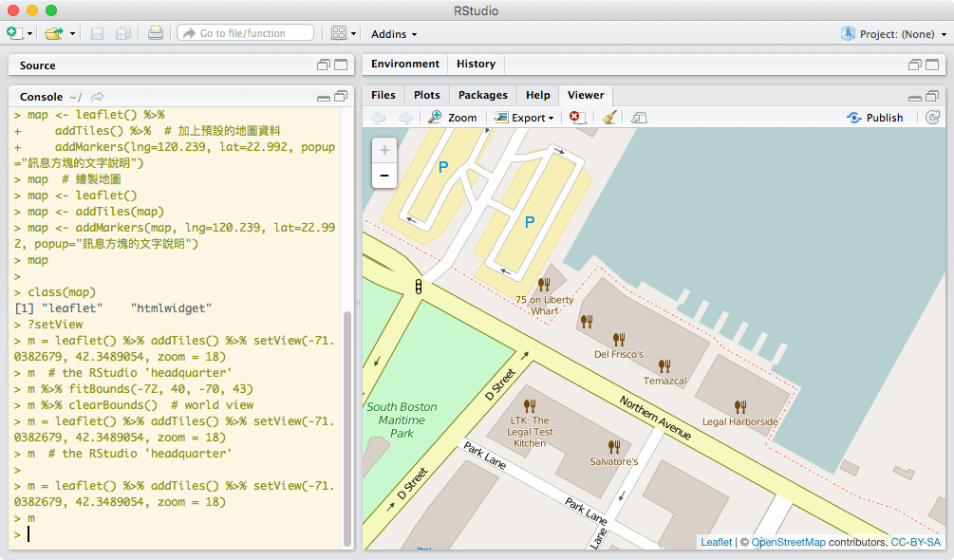Image resolution: width=954 pixels, height=560 pixels.
Task: Switch to the History tab
Action: coord(476,64)
